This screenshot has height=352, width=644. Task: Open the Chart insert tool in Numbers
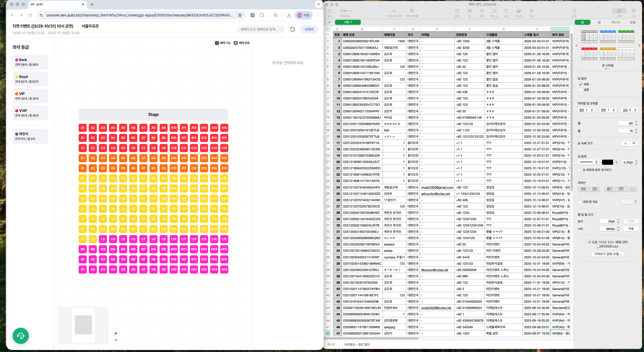click(x=482, y=11)
